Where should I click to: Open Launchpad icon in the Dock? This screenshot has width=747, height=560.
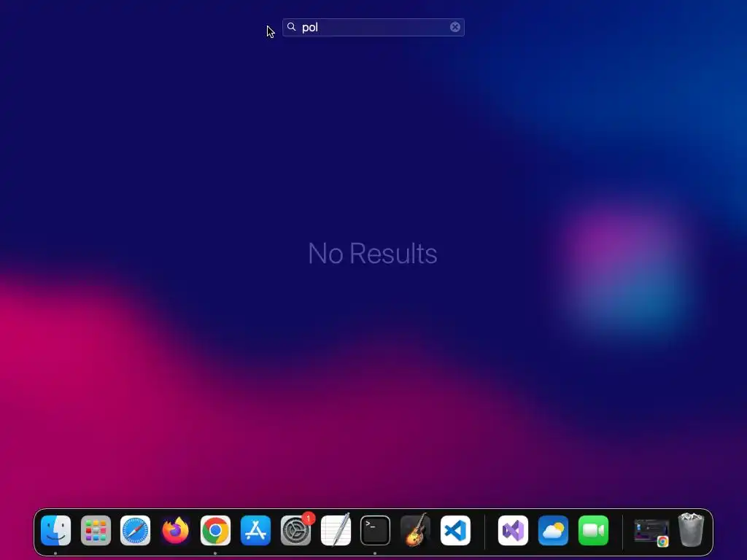[x=96, y=530]
